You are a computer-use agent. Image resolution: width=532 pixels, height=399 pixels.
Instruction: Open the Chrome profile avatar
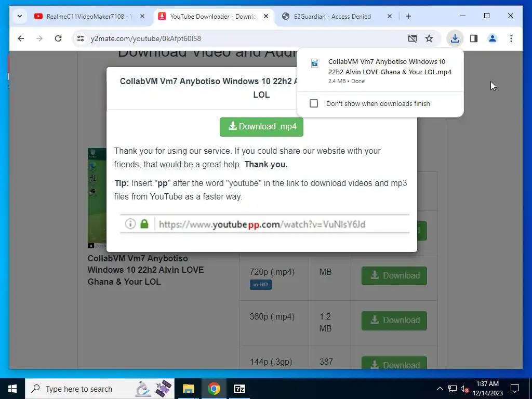pyautogui.click(x=493, y=38)
